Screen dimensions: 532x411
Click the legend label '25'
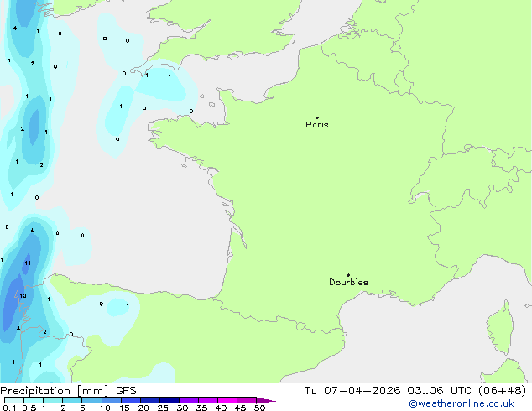(x=163, y=408)
